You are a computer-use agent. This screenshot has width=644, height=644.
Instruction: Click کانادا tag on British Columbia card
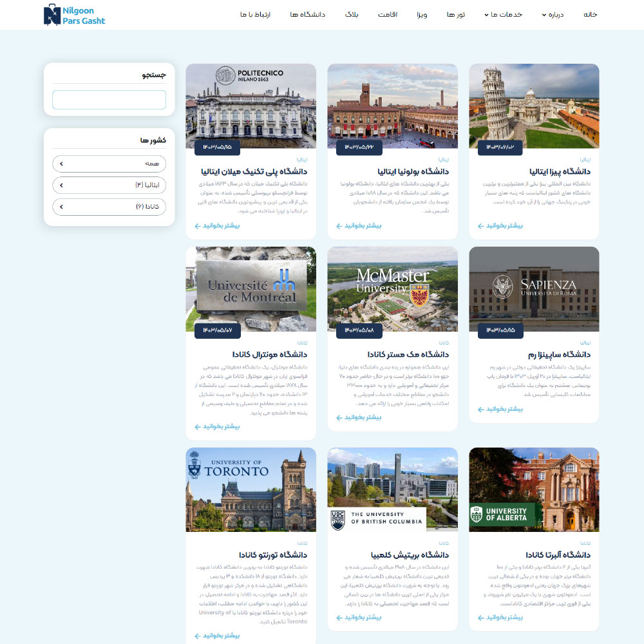[x=444, y=543]
